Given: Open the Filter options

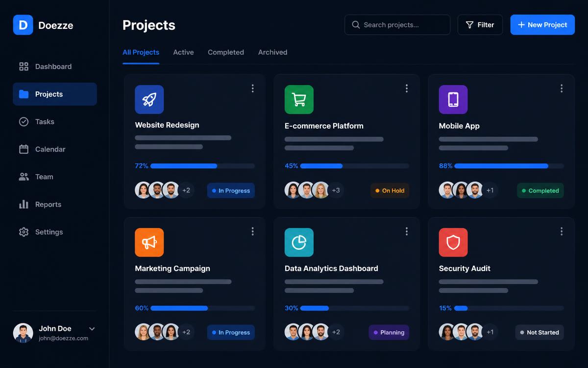Looking at the screenshot, I should [x=480, y=25].
